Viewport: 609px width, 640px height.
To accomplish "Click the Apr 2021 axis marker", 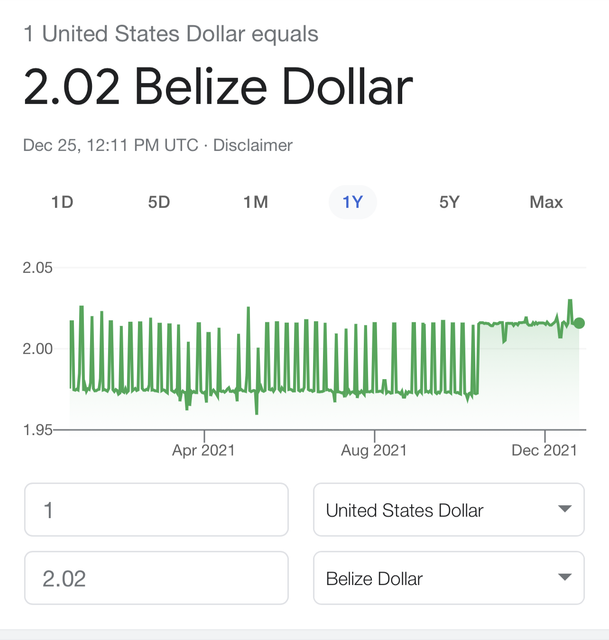I will (x=204, y=450).
